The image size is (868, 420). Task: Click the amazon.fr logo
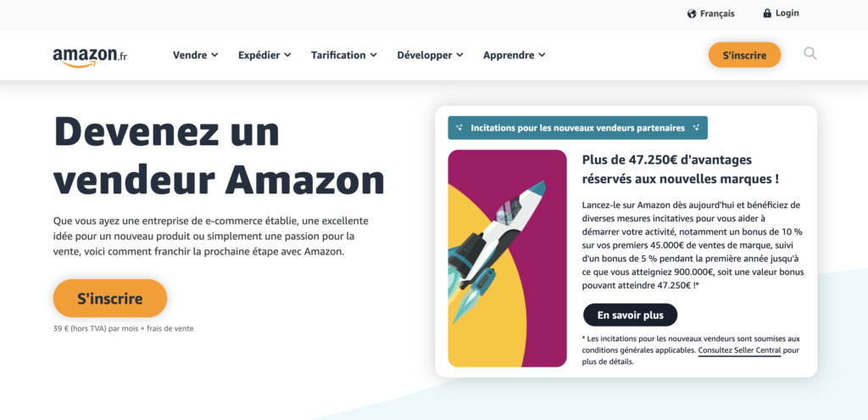pos(90,57)
